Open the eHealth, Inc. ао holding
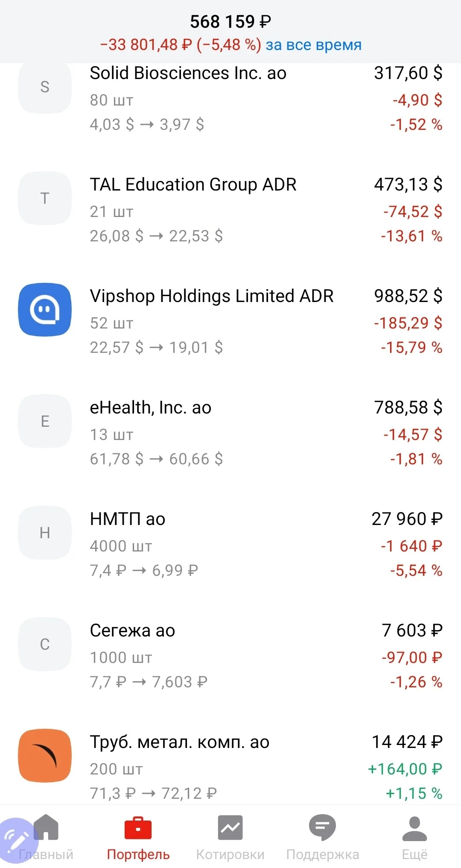 click(x=230, y=433)
